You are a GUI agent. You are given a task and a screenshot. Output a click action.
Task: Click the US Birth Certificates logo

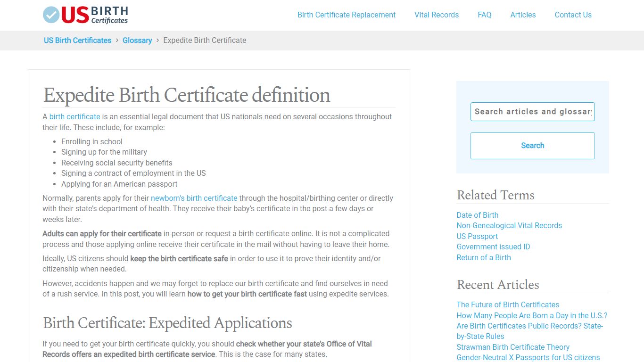85,15
